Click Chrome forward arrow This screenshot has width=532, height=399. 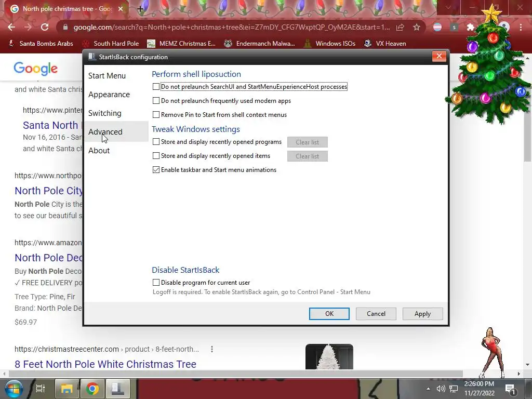[28, 27]
